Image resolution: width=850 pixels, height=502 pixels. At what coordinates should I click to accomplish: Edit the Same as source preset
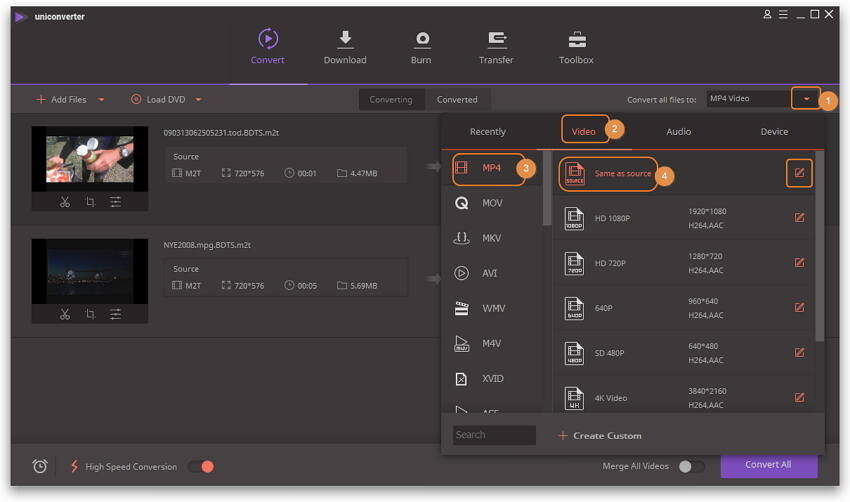coord(799,173)
